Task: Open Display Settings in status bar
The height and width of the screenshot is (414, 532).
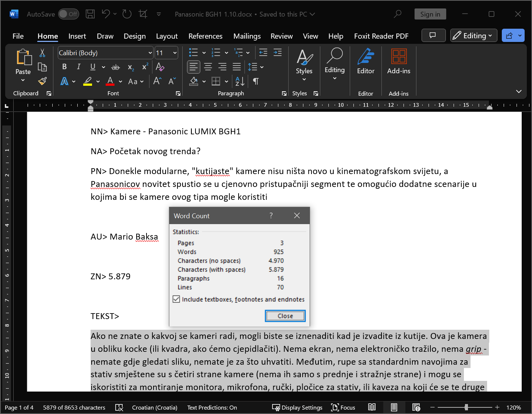Action: [297, 407]
